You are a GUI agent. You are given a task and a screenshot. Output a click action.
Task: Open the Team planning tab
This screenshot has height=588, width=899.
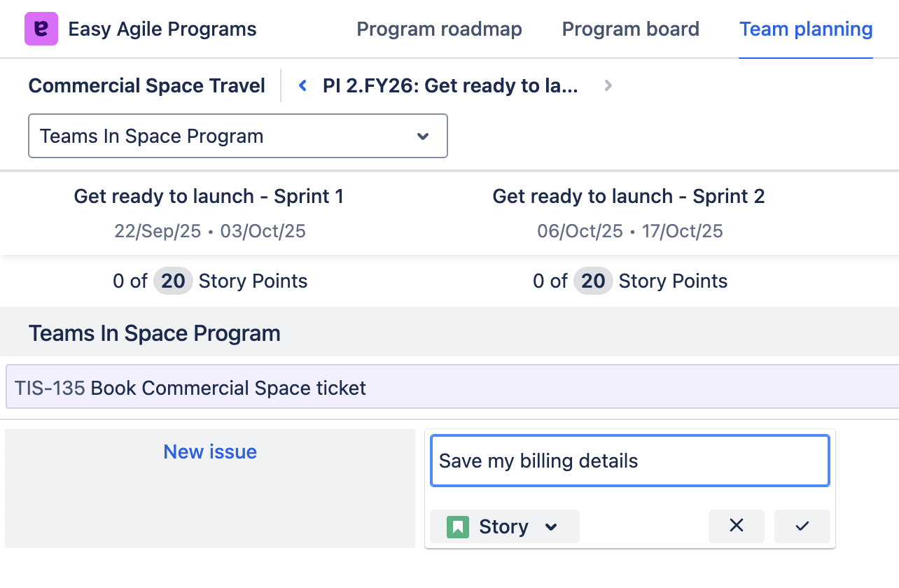(x=806, y=29)
